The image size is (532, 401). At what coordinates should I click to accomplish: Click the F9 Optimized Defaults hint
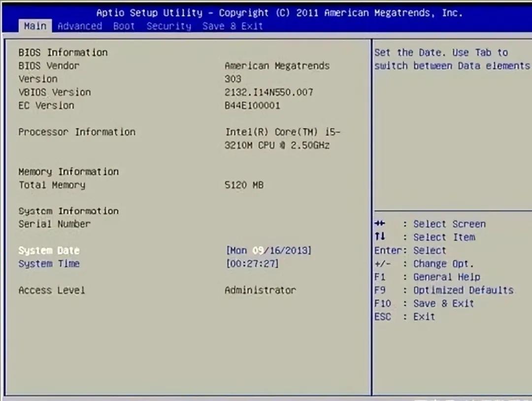coord(444,290)
